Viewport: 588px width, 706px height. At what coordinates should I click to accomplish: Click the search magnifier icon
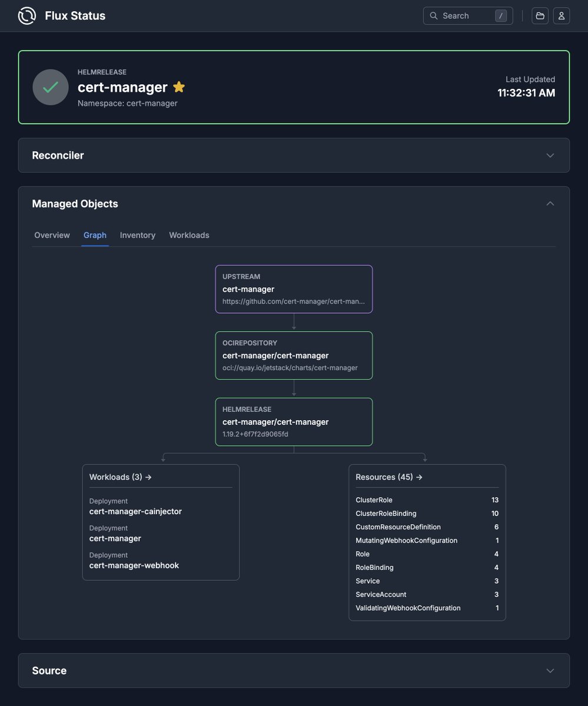(x=434, y=16)
